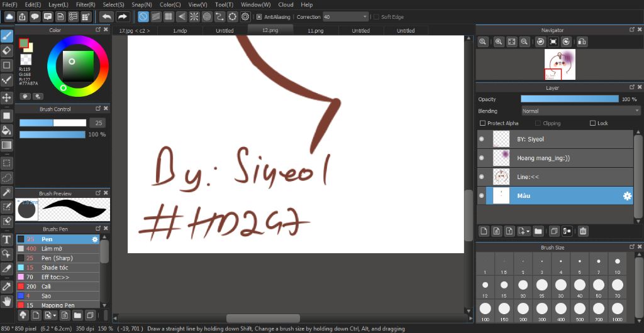Viewport: 644px width, 333px height.
Task: Select the Eff toc:>> brush
Action: click(x=57, y=277)
